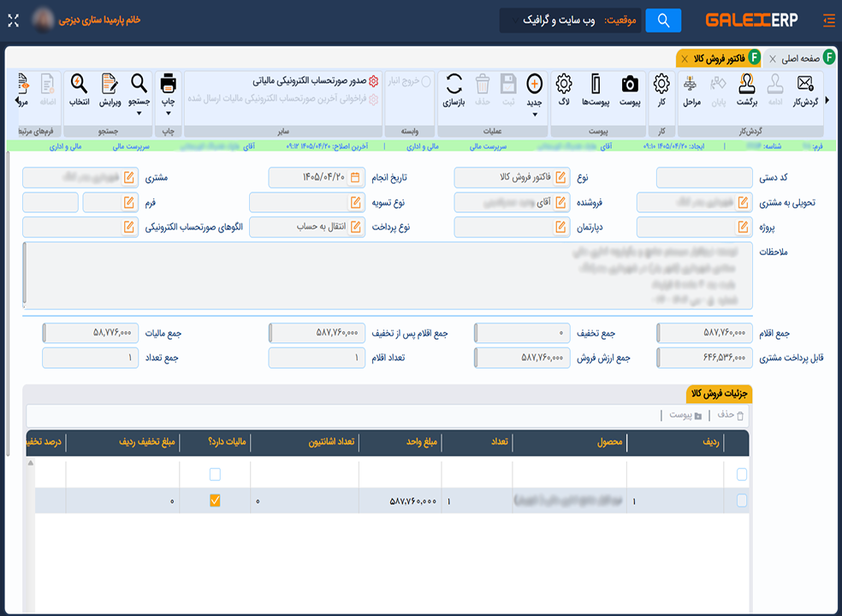Select the جزئیات فروش کالا detail tab

pos(719,394)
